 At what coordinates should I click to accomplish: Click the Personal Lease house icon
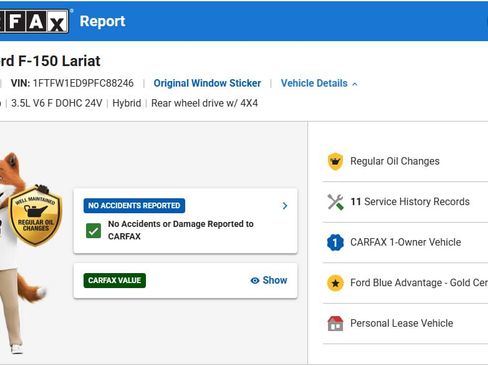(x=335, y=323)
